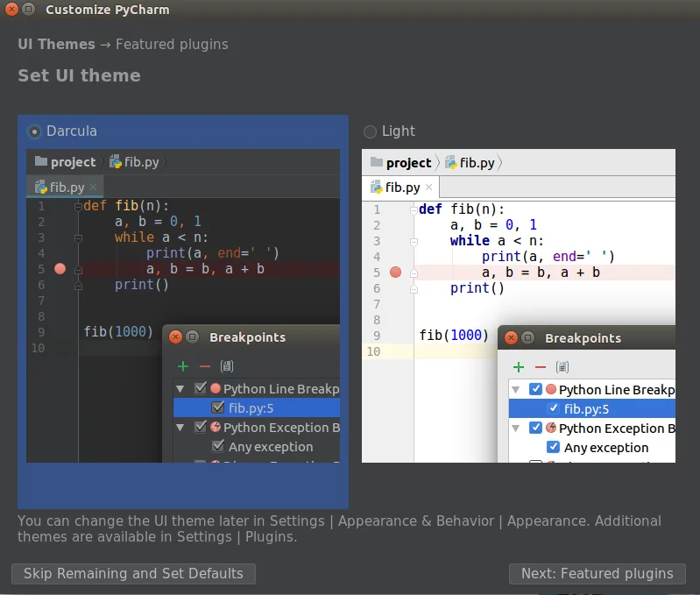Viewport: 700px width, 595px height.
Task: Click red line breakpoint icon in Darcula Breakpoints tree
Action: pos(216,388)
